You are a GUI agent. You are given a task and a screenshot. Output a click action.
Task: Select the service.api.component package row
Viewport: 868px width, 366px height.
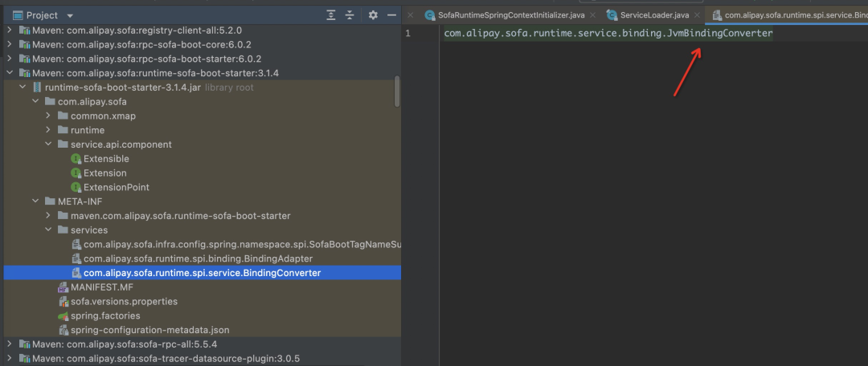click(x=202, y=144)
